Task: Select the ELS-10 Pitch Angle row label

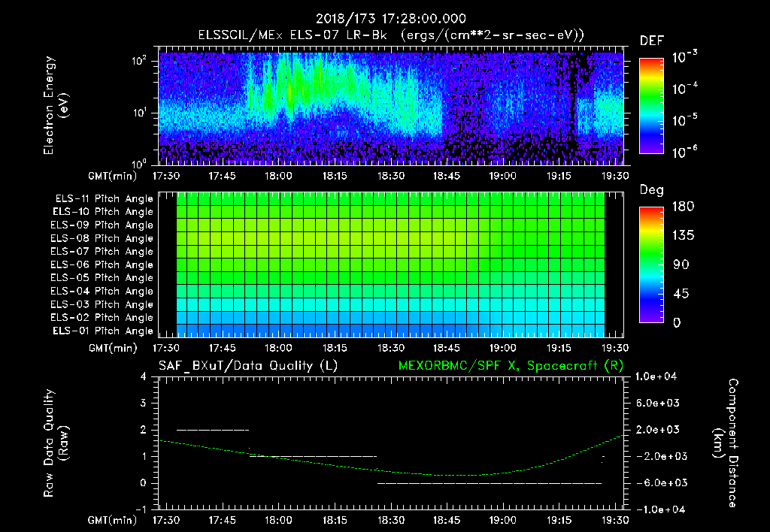Action: point(103,212)
